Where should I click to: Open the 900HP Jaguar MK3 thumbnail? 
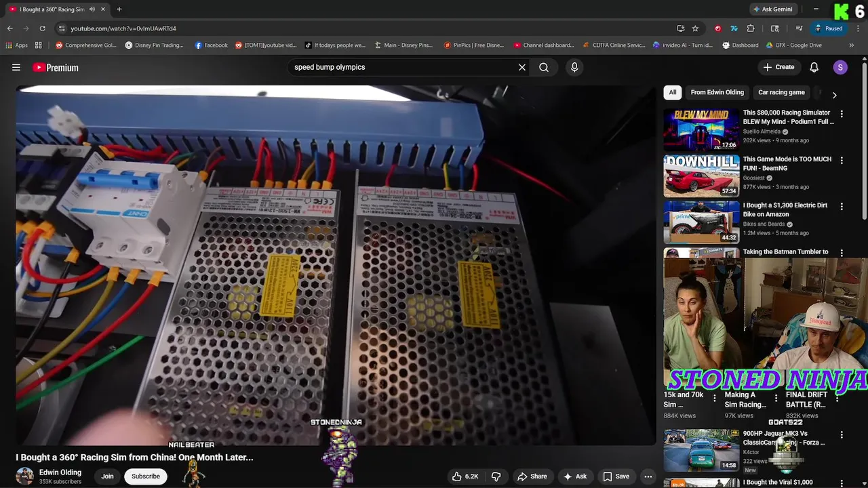tap(701, 450)
